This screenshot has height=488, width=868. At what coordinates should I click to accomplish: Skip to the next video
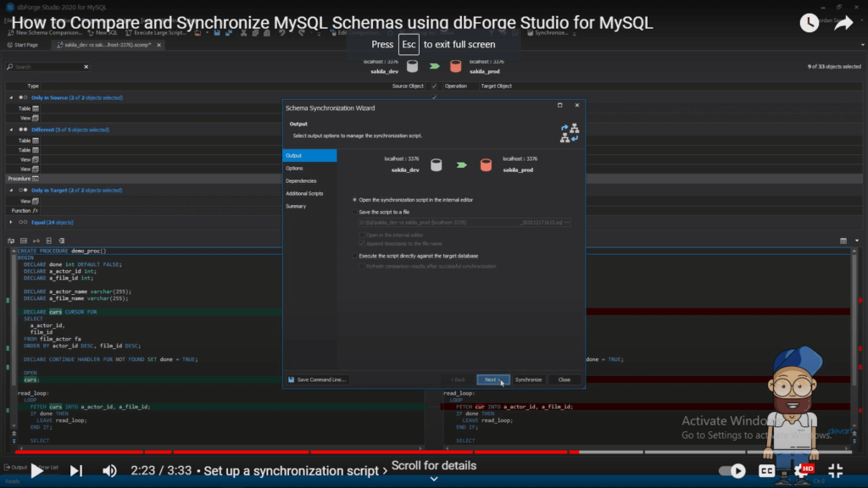coord(75,471)
